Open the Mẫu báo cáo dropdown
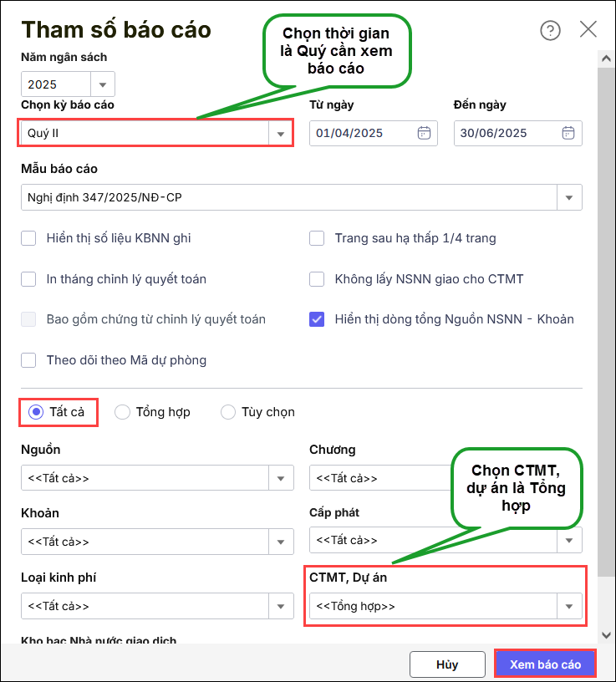 tap(569, 198)
